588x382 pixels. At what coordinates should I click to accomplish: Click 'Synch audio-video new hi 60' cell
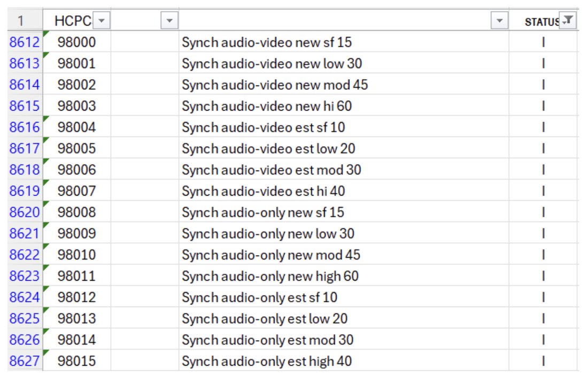click(344, 106)
